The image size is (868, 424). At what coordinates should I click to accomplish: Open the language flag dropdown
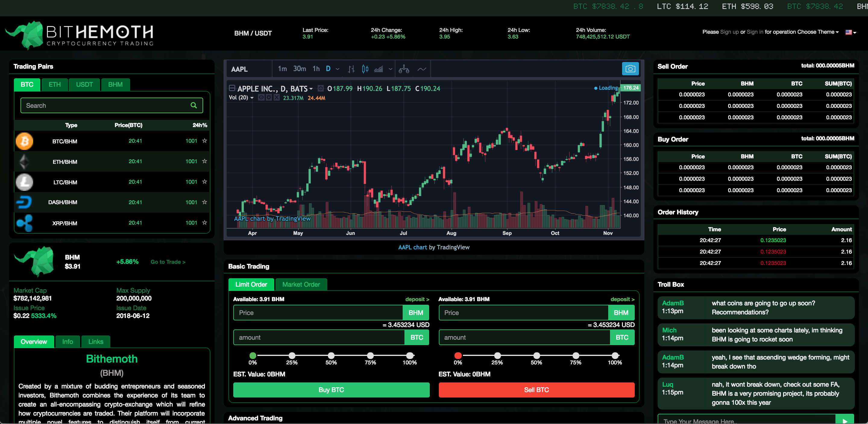tap(851, 32)
